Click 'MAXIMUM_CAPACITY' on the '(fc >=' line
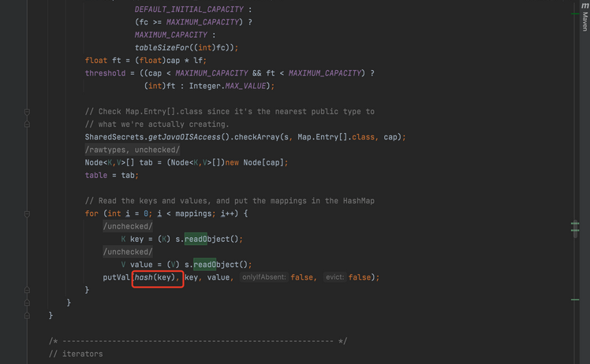590x364 pixels. click(x=203, y=22)
